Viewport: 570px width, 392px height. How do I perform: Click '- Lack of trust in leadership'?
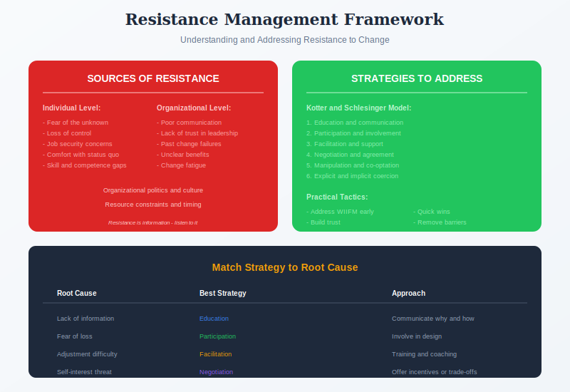pyautogui.click(x=197, y=133)
